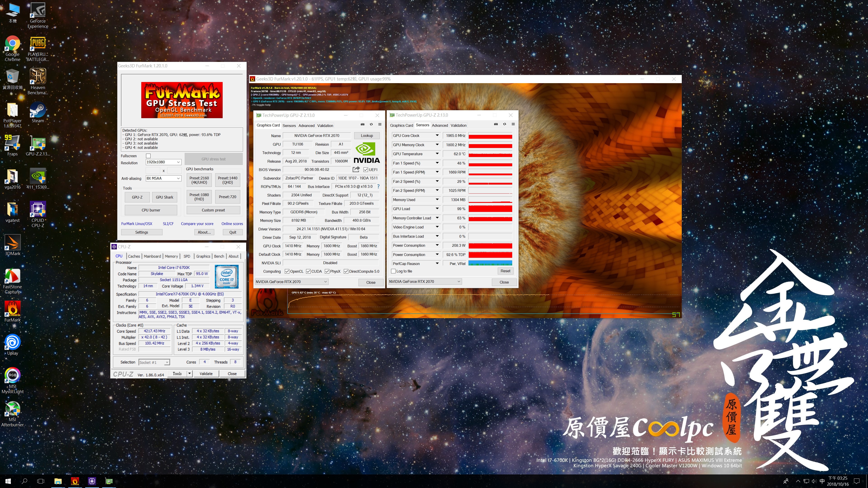Select the MSI Afterburner desktop icon

12,414
